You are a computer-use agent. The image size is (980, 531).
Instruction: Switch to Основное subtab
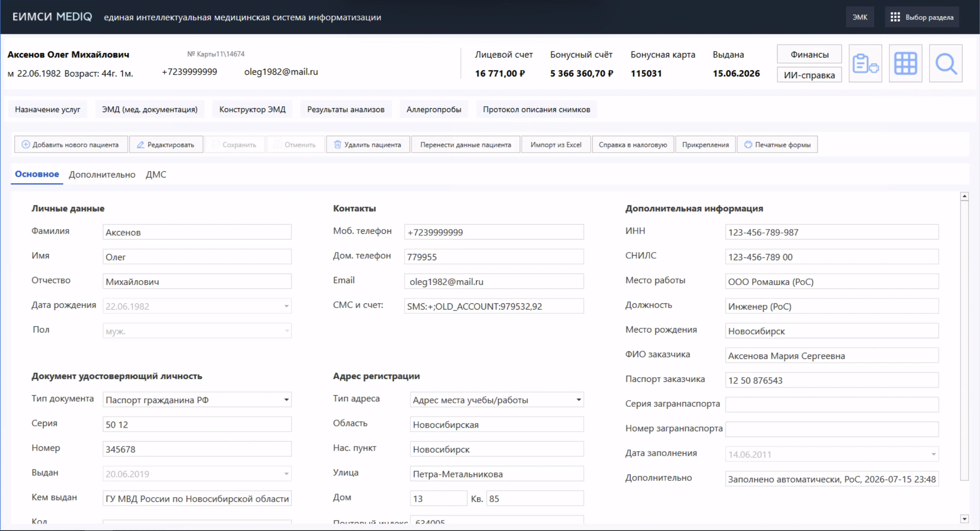click(x=37, y=174)
